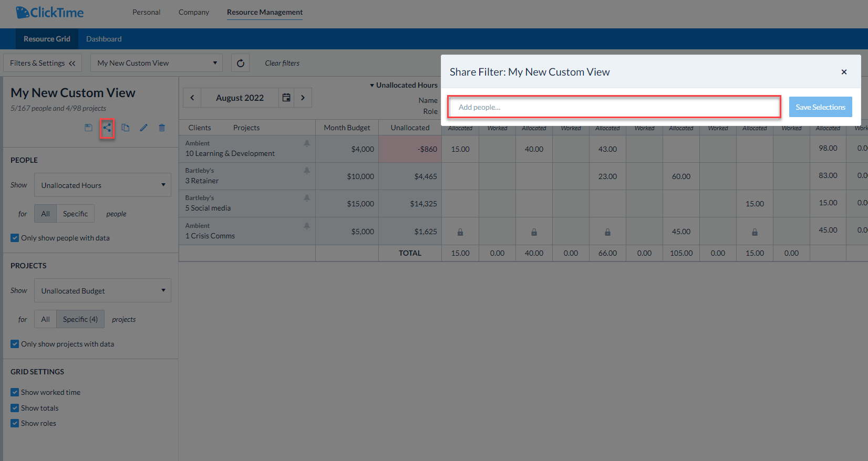This screenshot has width=868, height=461.
Task: Toggle Show roles checkbox
Action: tap(15, 423)
